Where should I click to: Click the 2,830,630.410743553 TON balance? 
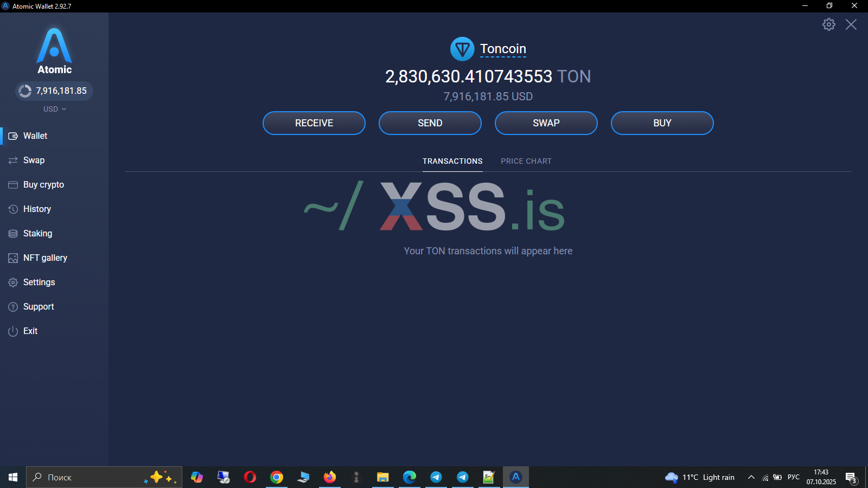coord(488,76)
